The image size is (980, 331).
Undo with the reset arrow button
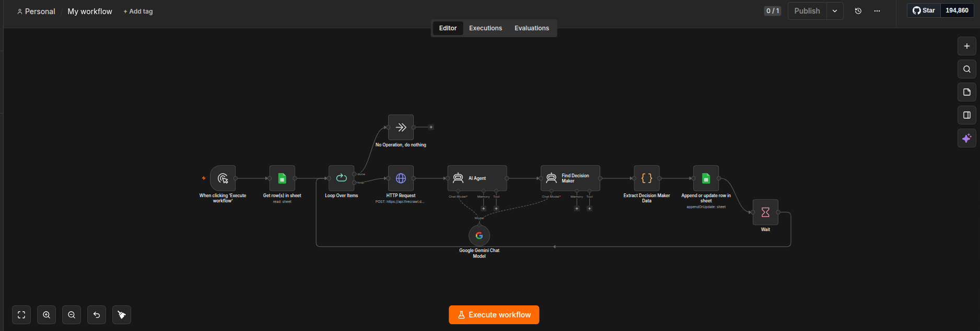[97, 315]
